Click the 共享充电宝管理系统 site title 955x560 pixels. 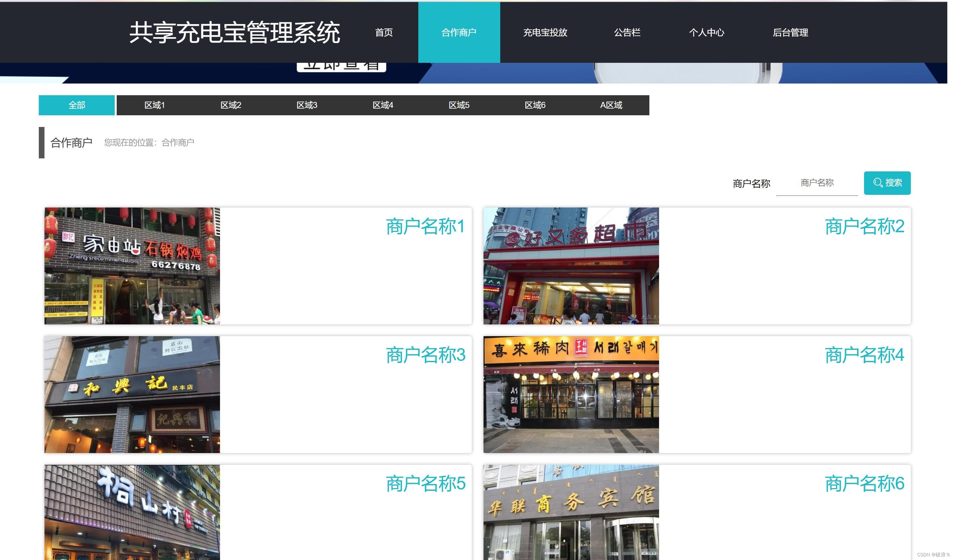tap(235, 32)
